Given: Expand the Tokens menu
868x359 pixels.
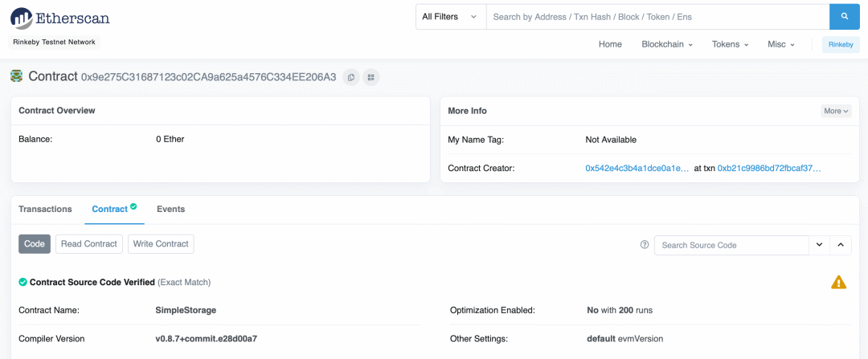Looking at the screenshot, I should [730, 44].
